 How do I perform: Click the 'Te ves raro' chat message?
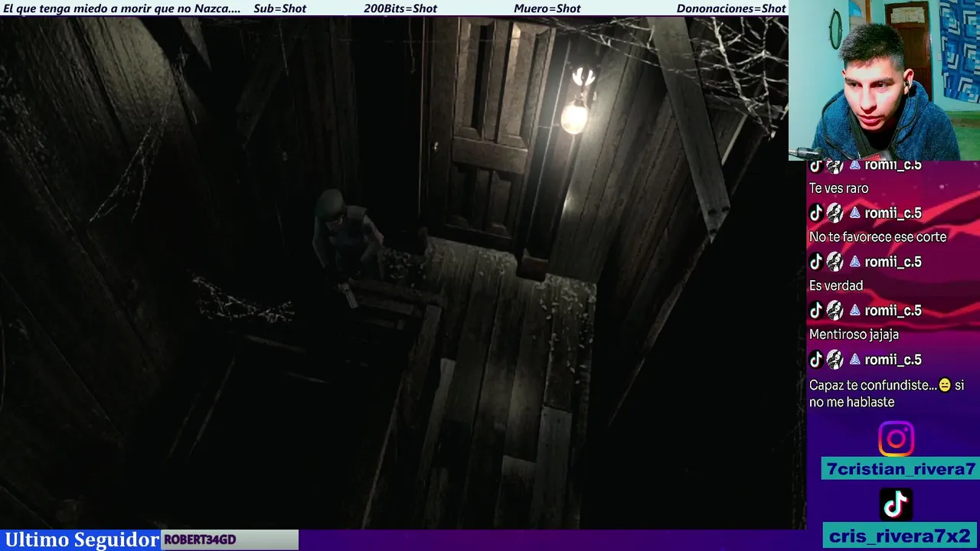pos(838,188)
